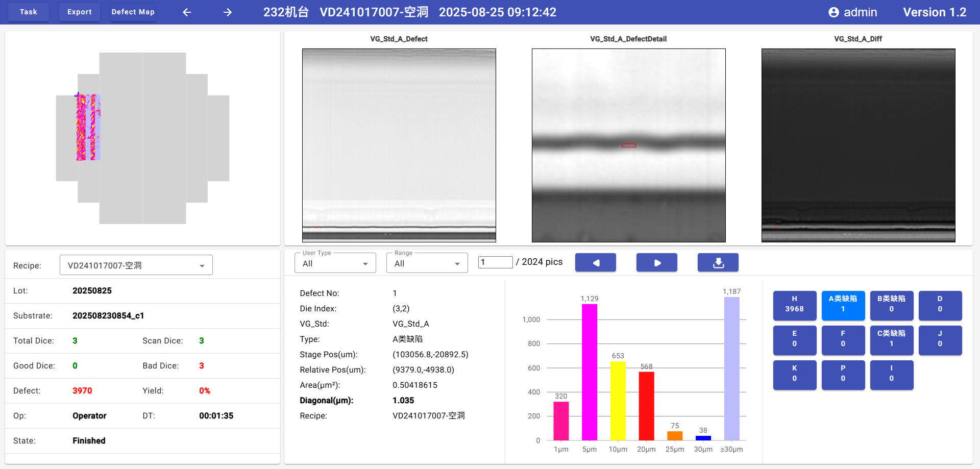Toggle the A类缺陷 defect filter

tap(843, 304)
